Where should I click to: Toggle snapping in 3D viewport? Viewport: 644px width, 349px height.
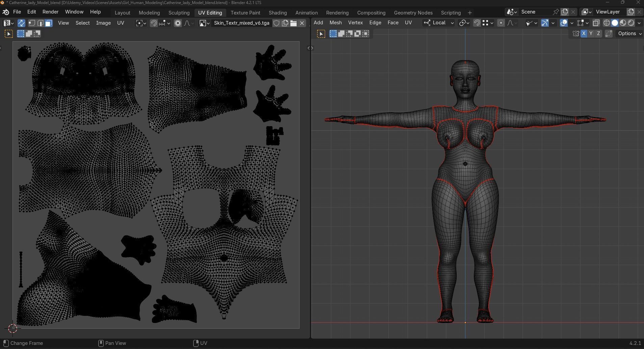tap(477, 23)
